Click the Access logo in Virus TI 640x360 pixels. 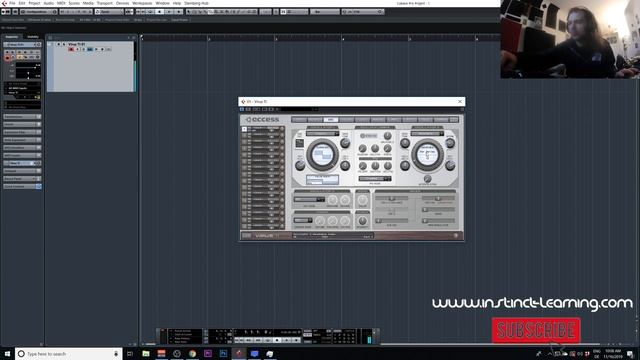(263, 119)
